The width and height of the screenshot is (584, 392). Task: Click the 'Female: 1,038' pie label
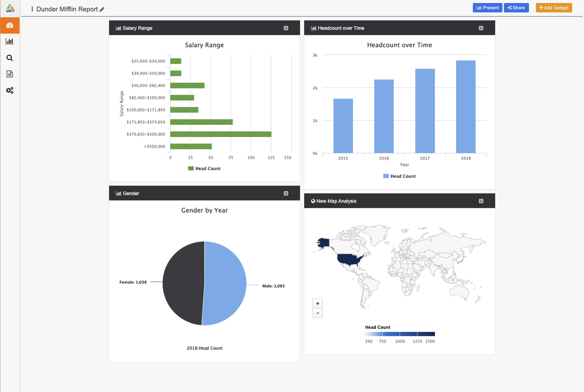(133, 282)
